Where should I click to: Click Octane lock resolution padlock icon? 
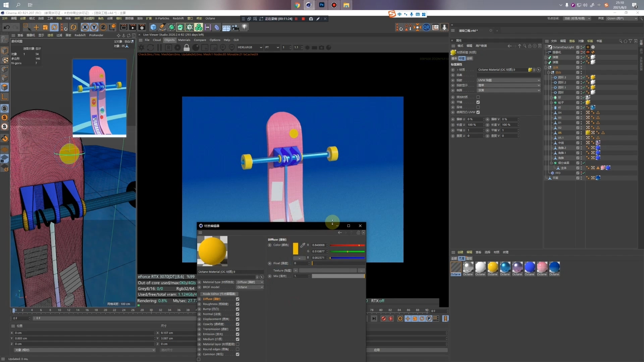click(187, 48)
